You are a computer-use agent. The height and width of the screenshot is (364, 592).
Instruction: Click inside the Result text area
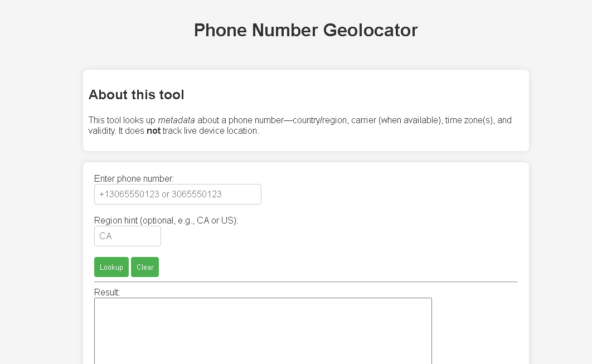pos(262,329)
